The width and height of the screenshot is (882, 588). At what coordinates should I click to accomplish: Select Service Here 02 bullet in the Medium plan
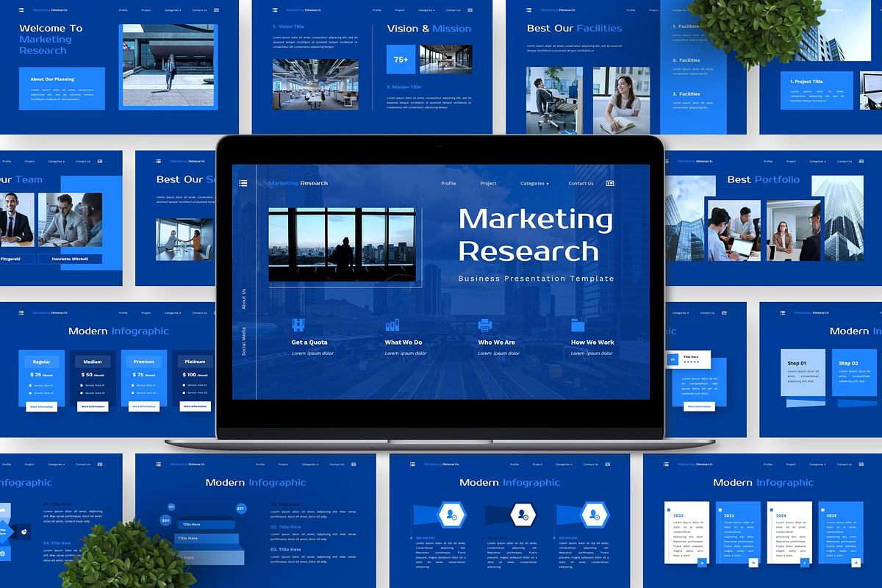82,392
